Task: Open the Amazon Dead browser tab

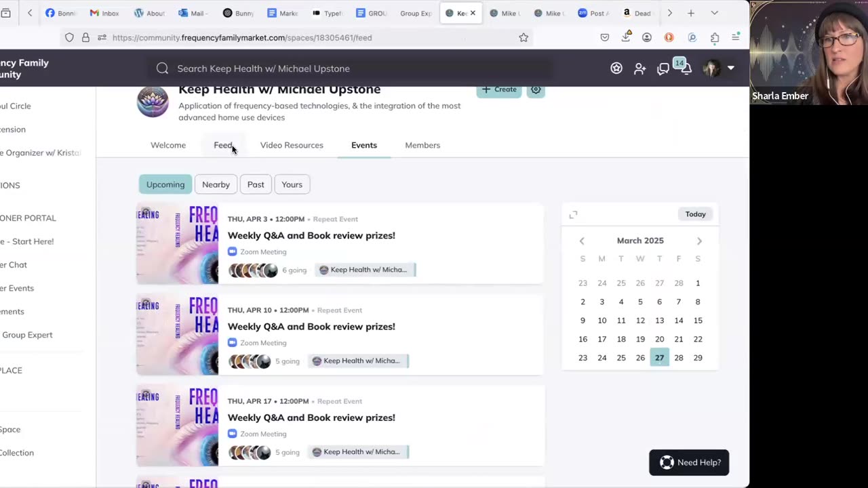Action: point(637,13)
